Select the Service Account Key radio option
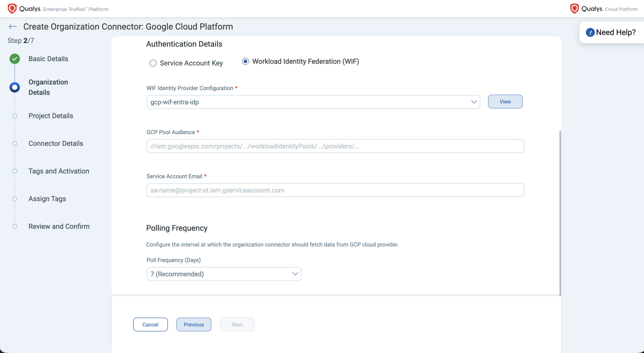The height and width of the screenshot is (353, 644). click(x=153, y=63)
